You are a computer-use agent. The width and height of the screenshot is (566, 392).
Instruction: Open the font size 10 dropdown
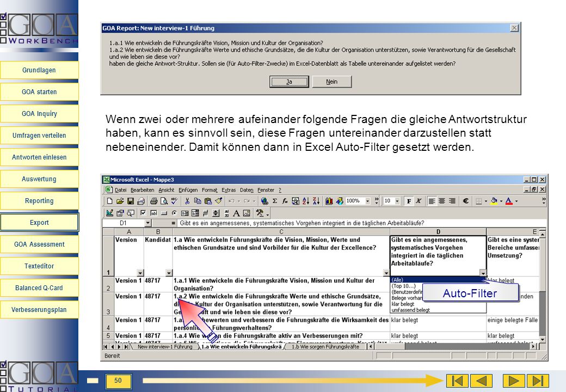coord(397,201)
